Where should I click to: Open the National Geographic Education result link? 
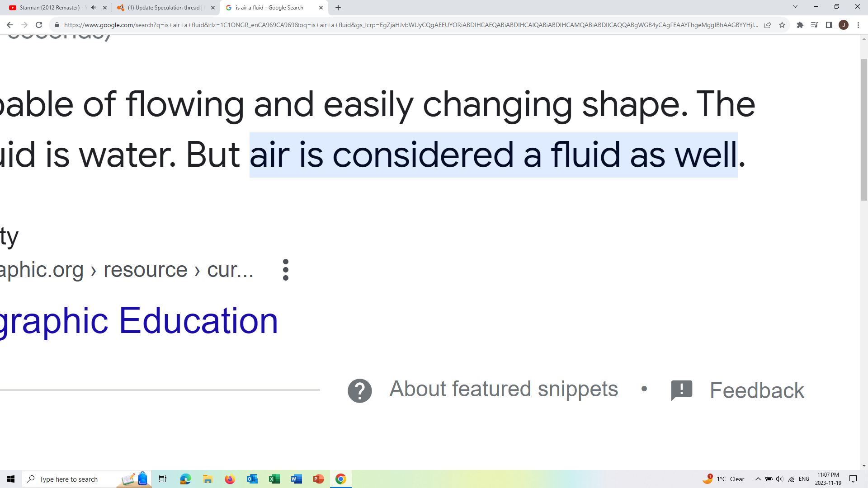[139, 320]
